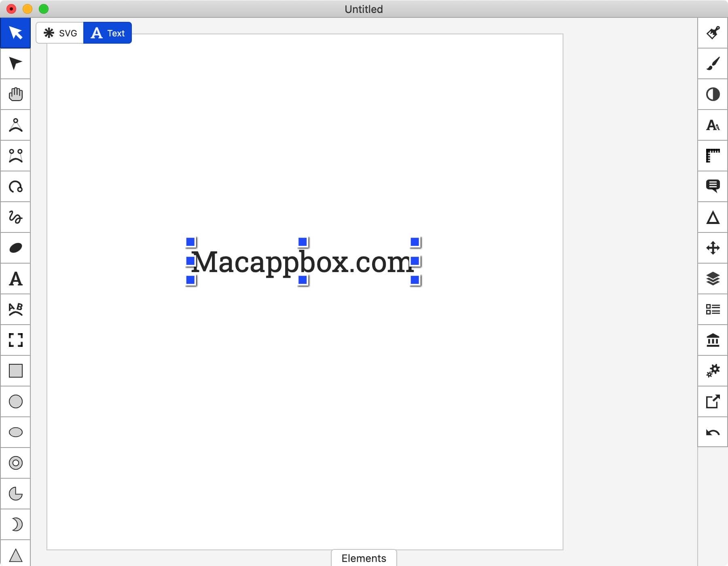Pick the rectangle shape tool
Image resolution: width=728 pixels, height=566 pixels.
tap(15, 371)
